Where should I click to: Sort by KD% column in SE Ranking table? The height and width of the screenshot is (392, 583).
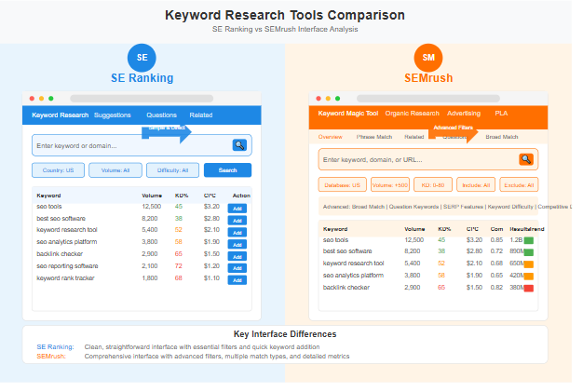[x=182, y=196]
